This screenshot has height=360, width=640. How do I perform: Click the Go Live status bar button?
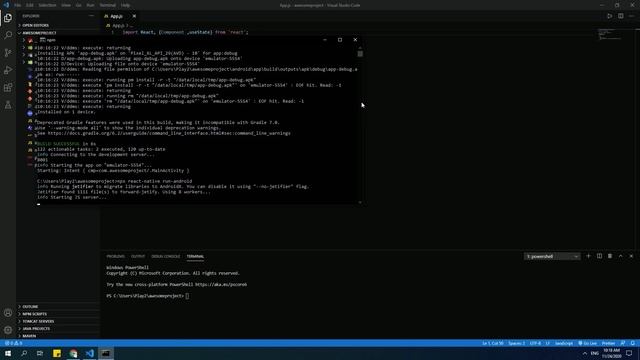click(587, 343)
